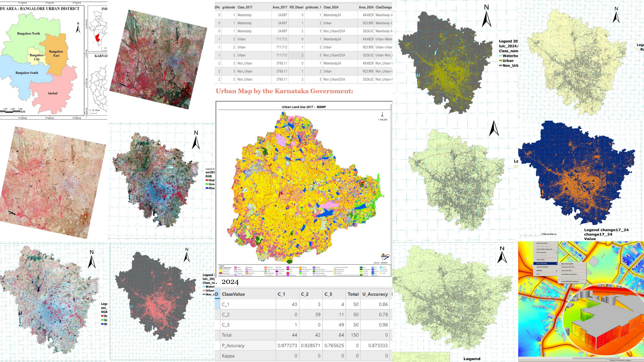The width and height of the screenshot is (644, 362).
Task: Click Apply LimA legend in the submenu
Action: pos(567,264)
